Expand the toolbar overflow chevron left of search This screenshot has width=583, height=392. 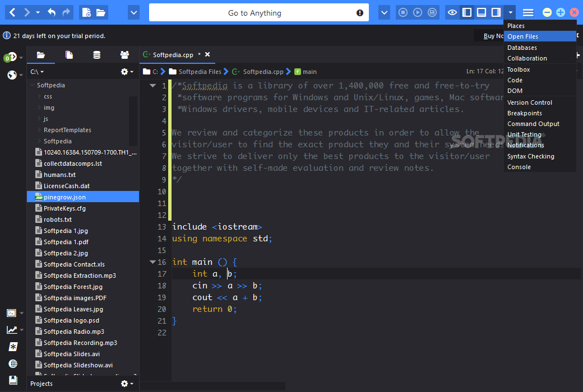[133, 13]
